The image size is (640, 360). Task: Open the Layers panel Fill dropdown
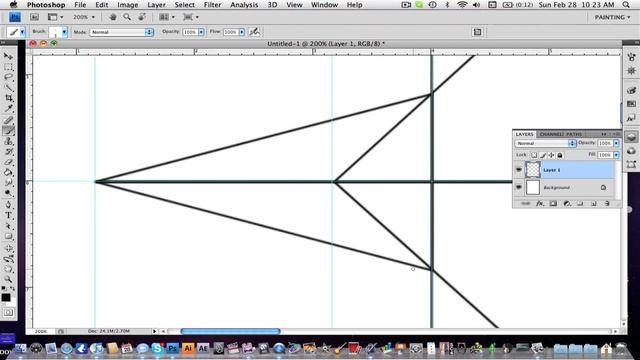616,155
